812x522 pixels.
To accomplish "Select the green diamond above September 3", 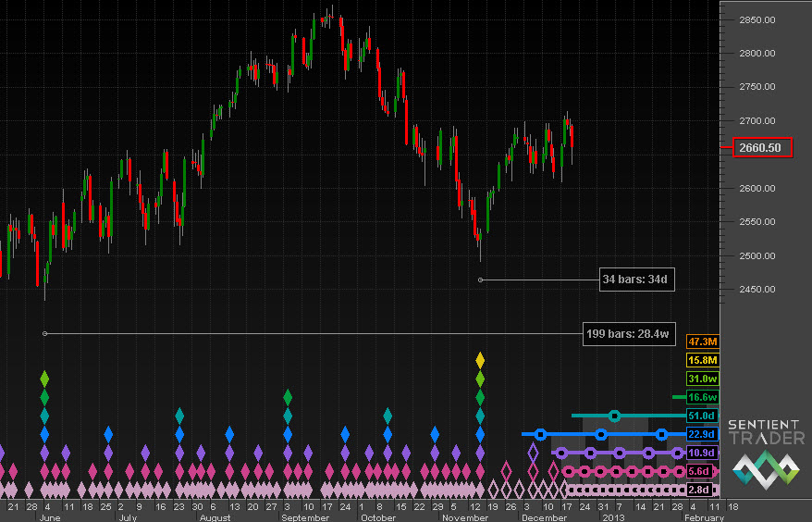I will coord(288,396).
